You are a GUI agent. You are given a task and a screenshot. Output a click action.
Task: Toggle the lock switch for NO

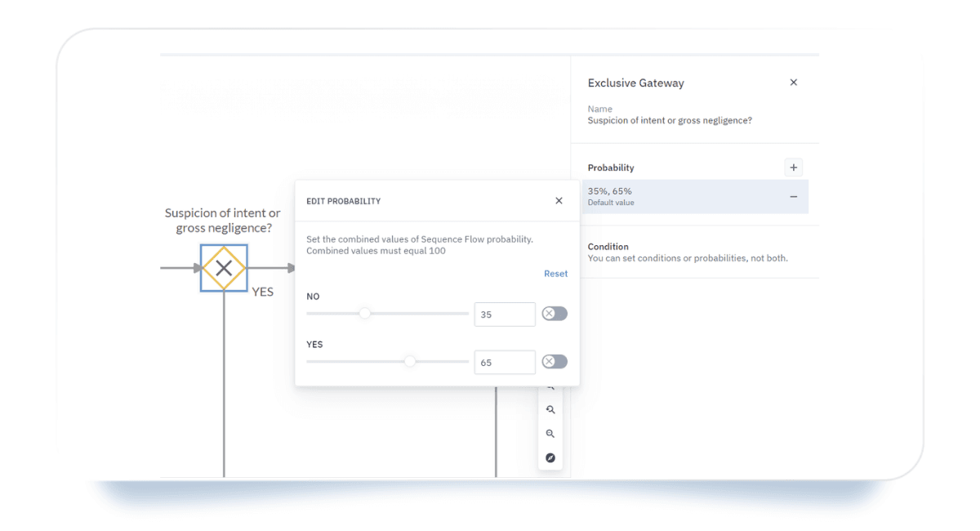click(555, 314)
